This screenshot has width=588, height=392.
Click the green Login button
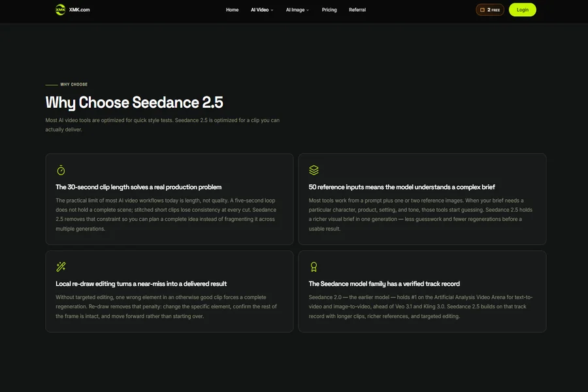point(523,10)
